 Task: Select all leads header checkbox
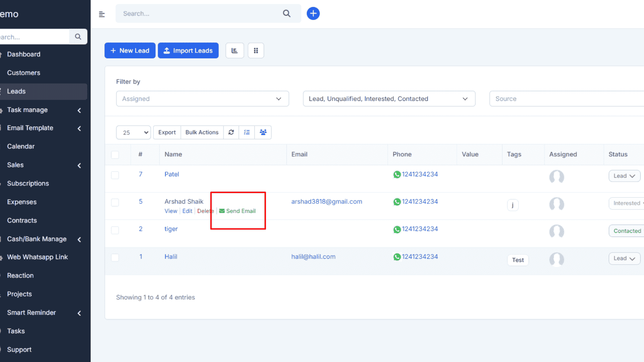[x=115, y=155]
